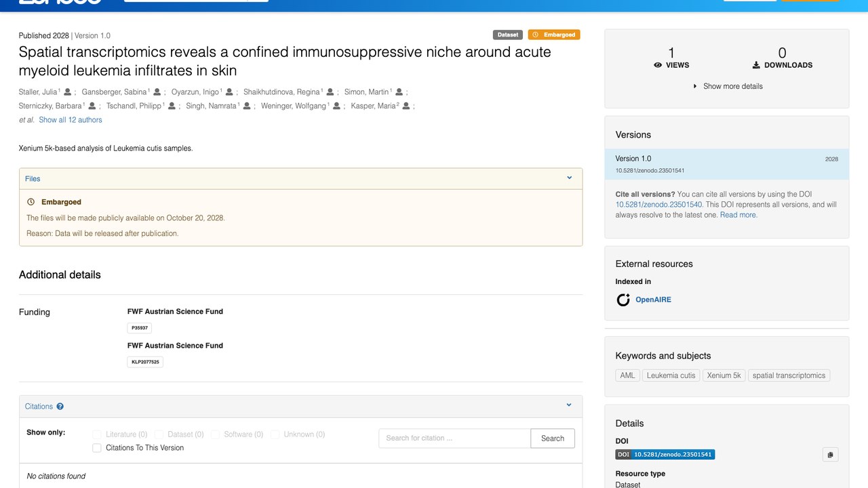Click the P35937 grant number badge

pyautogui.click(x=140, y=328)
